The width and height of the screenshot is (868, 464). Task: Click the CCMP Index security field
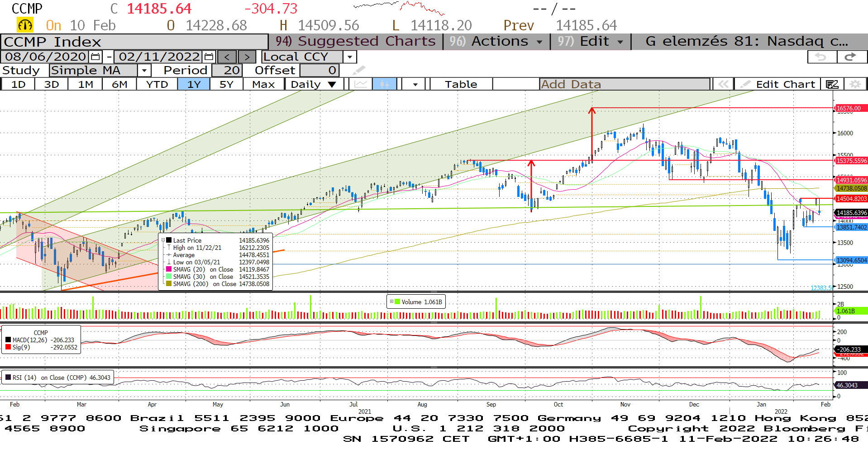[x=134, y=42]
